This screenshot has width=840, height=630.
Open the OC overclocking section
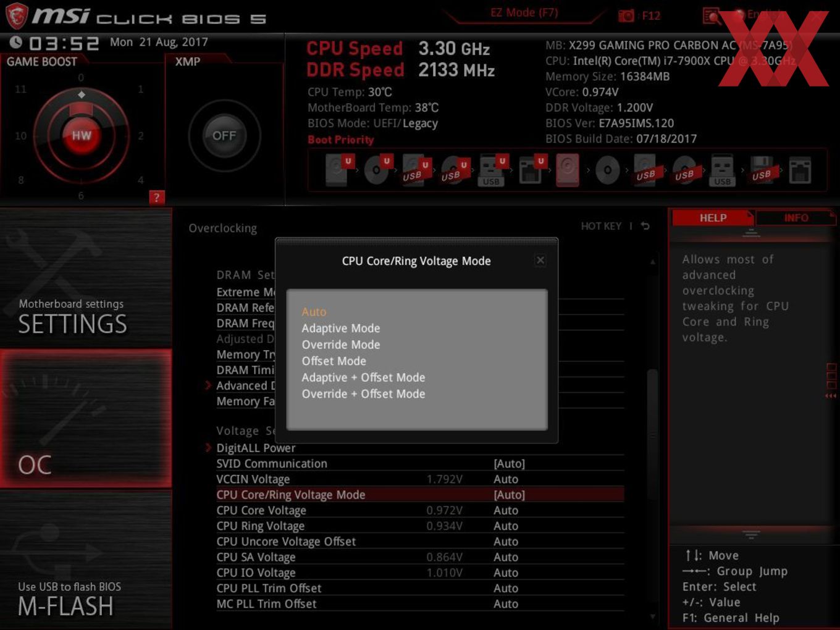tap(86, 418)
